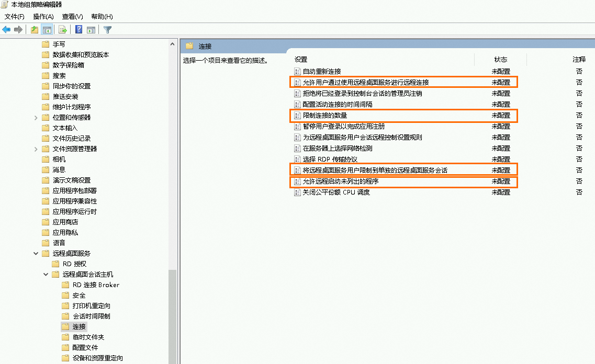This screenshot has height=364, width=595.
Task: Click the folder icon of 打印机重定向
Action: (65, 305)
